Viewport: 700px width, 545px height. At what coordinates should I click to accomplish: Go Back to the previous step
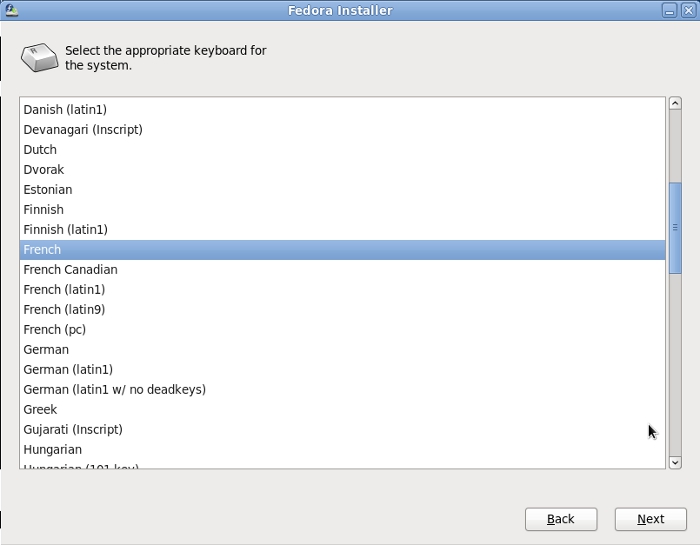coord(561,519)
